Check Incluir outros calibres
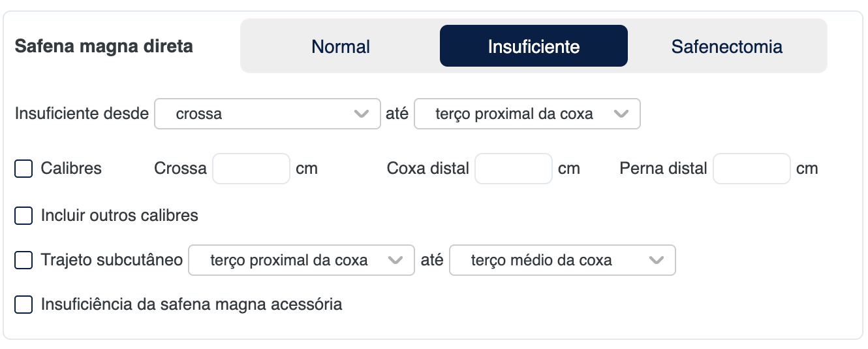868x349 pixels. click(x=23, y=216)
